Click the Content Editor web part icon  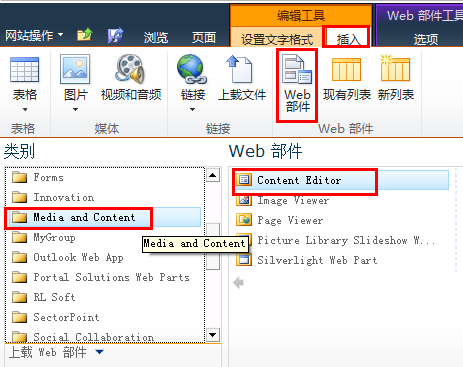[244, 180]
